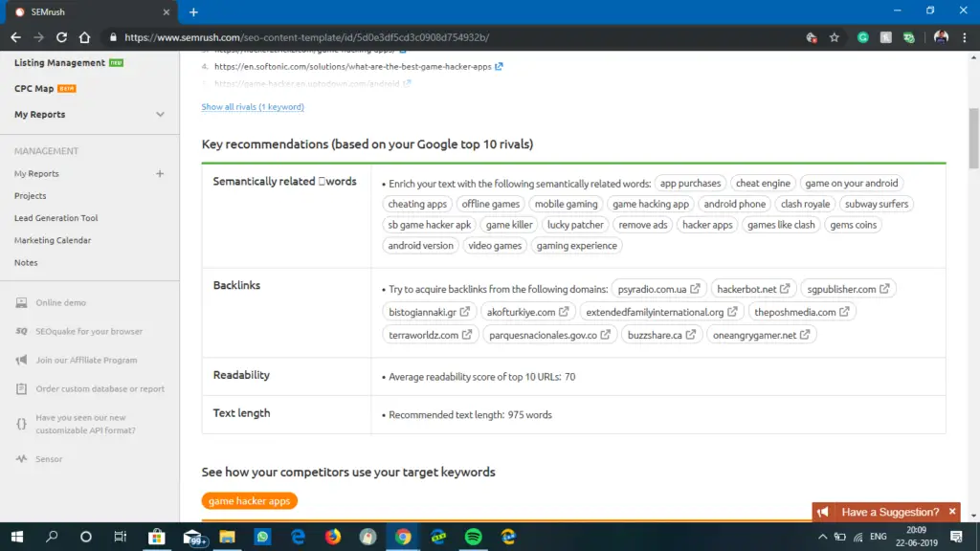Click the page vertical scrollbar thumb
The image size is (980, 551).
pos(973,138)
